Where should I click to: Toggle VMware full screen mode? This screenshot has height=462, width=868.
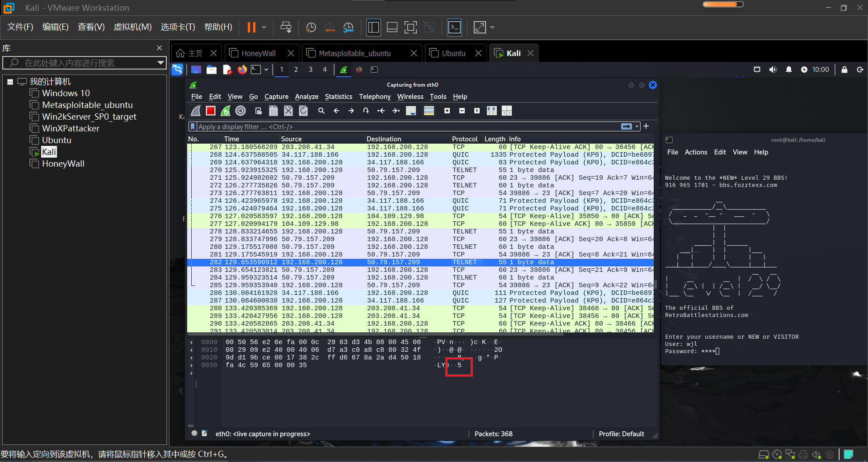(410, 28)
